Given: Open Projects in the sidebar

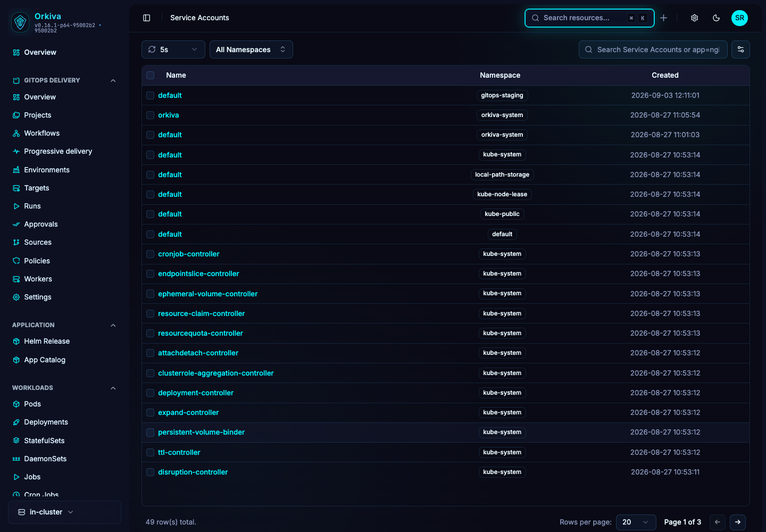Looking at the screenshot, I should tap(38, 115).
